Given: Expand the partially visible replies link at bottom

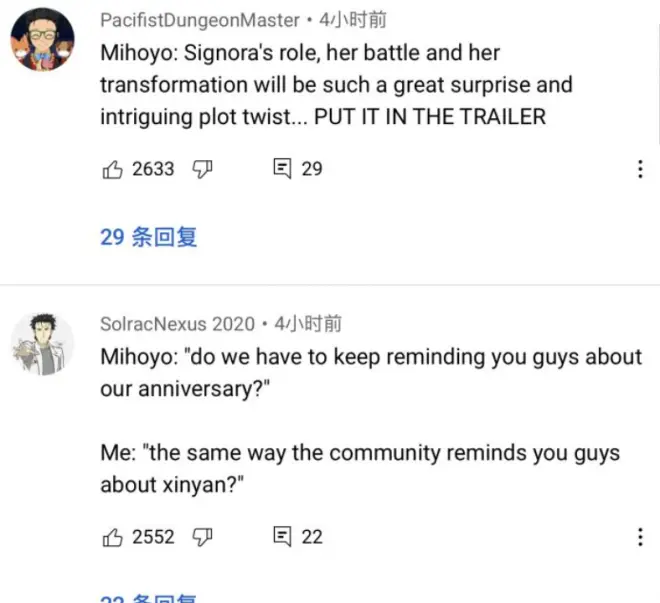Looking at the screenshot, I should [x=148, y=598].
